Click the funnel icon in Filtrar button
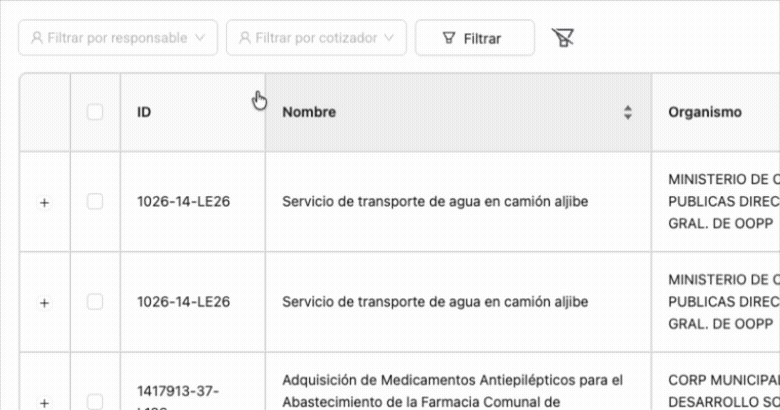Viewport: 780px width, 410px height. click(x=449, y=38)
